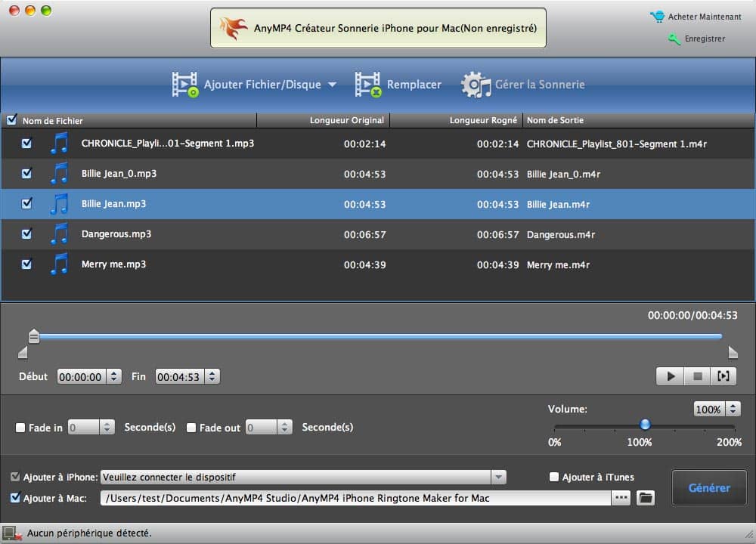Click music note icon of Billie Jean.mp3

pos(59,204)
